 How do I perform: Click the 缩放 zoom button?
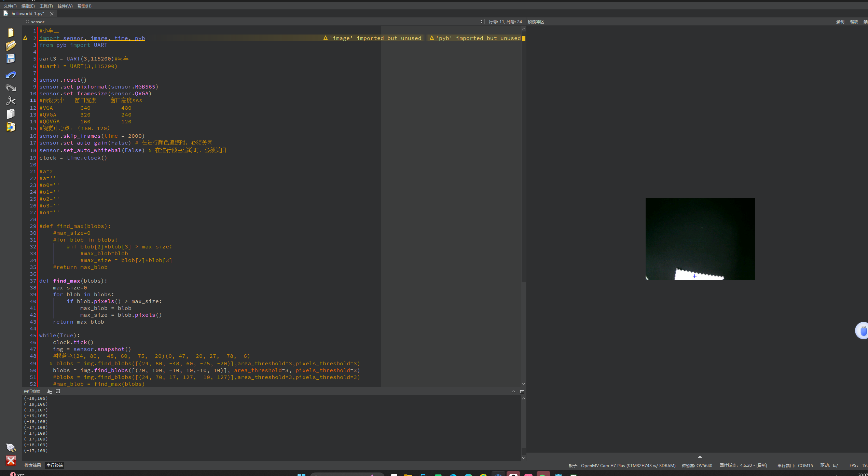[854, 22]
